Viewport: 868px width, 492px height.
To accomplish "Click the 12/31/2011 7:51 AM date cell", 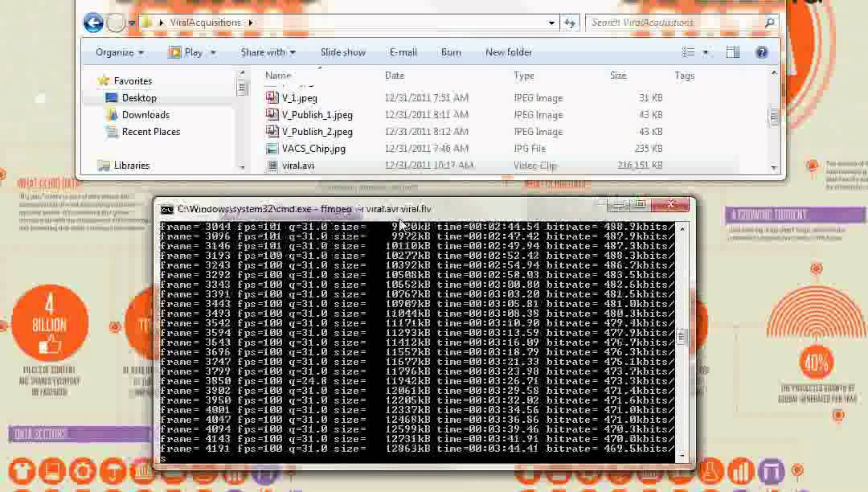I will point(426,98).
